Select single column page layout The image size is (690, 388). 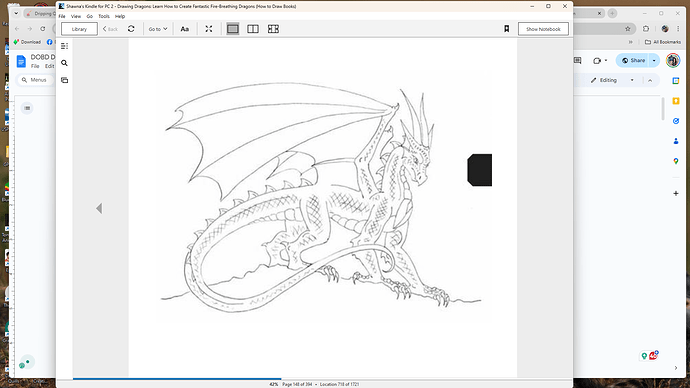[233, 29]
